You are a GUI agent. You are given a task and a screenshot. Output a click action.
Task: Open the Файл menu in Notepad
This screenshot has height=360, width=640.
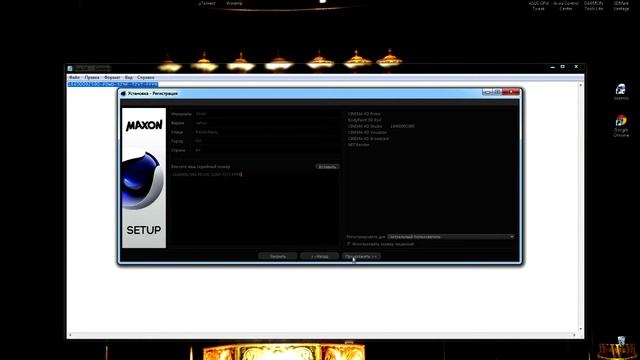74,77
